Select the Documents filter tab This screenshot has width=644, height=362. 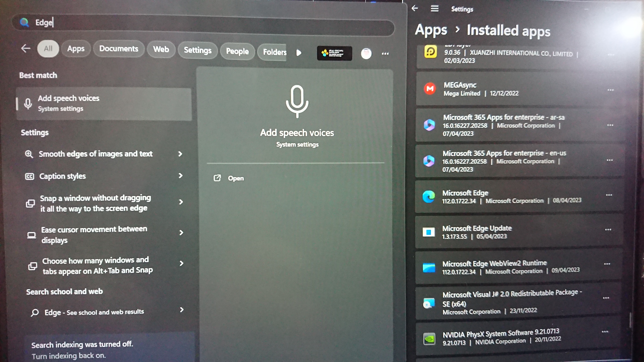coord(119,49)
